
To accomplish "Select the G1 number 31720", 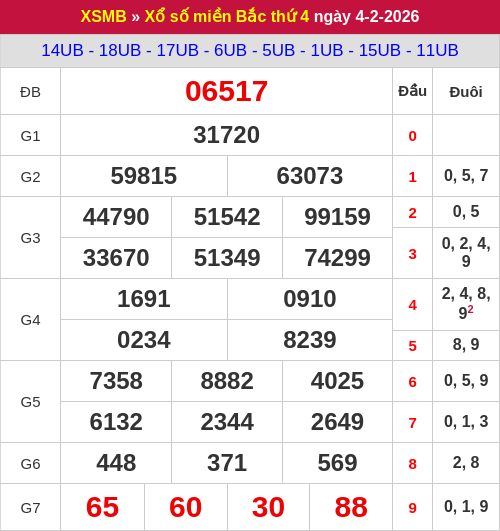I will coord(226,135).
